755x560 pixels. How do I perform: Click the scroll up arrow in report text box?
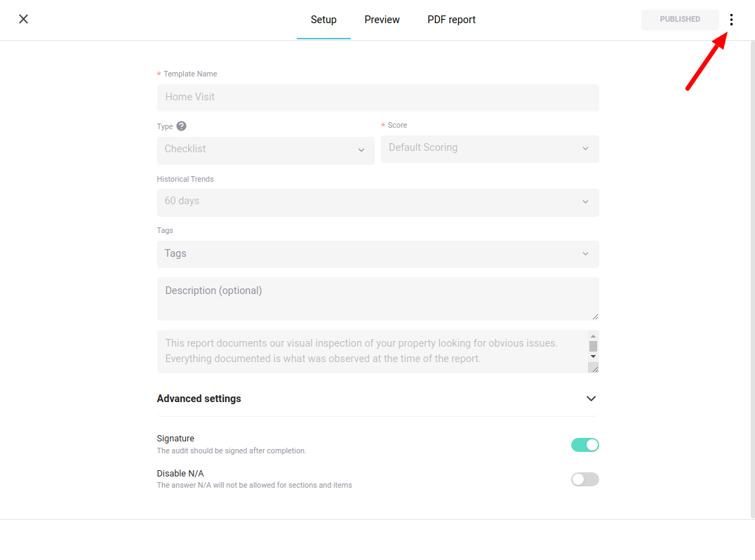point(593,336)
